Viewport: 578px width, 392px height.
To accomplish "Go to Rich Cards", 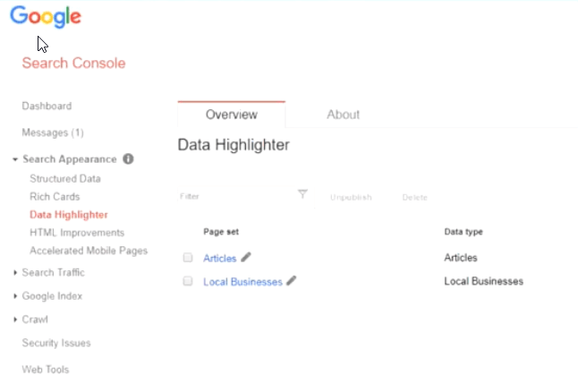I will (x=55, y=197).
